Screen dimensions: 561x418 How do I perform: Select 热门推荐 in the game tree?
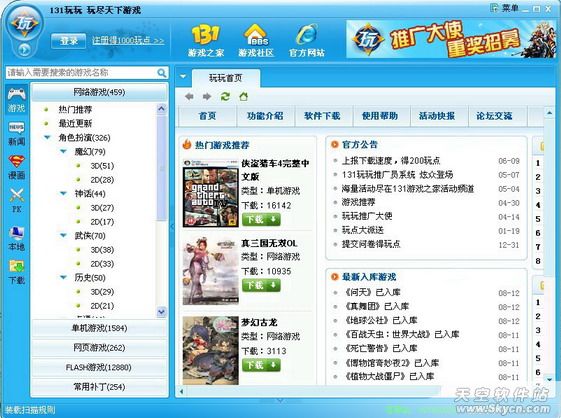[x=75, y=110]
